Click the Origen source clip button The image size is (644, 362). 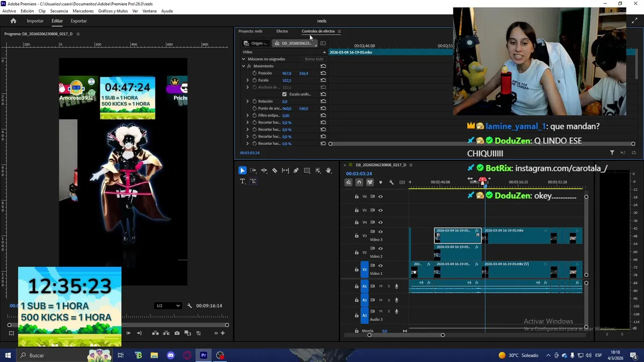click(256, 43)
